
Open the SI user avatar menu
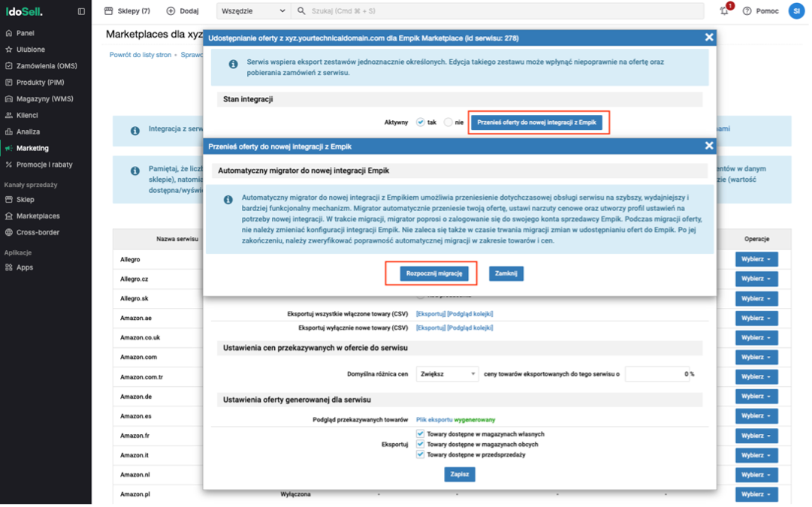tap(796, 11)
